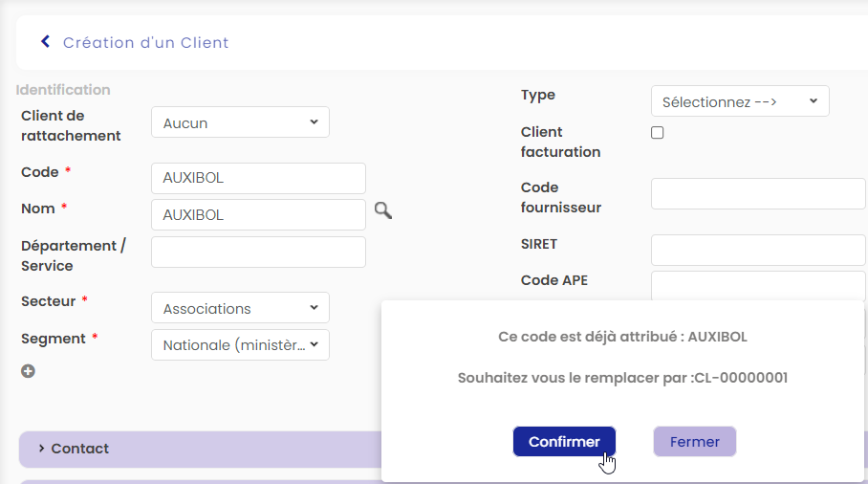Click the Client facturation label text
Screen dimensions: 868x484
560,142
